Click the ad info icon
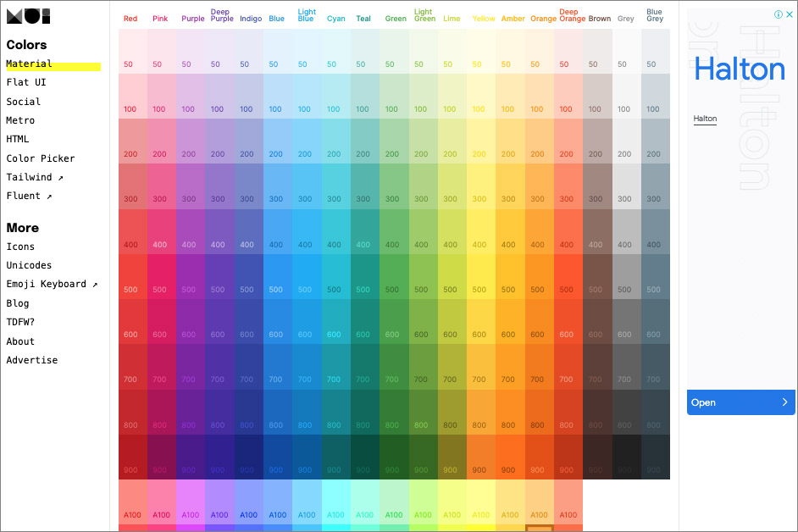 [778, 15]
